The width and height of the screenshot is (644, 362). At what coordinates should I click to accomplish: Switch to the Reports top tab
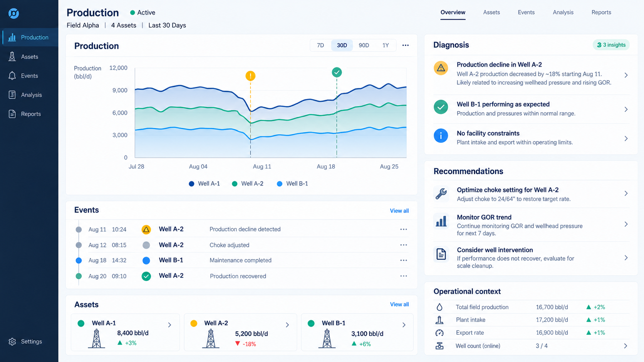(601, 12)
